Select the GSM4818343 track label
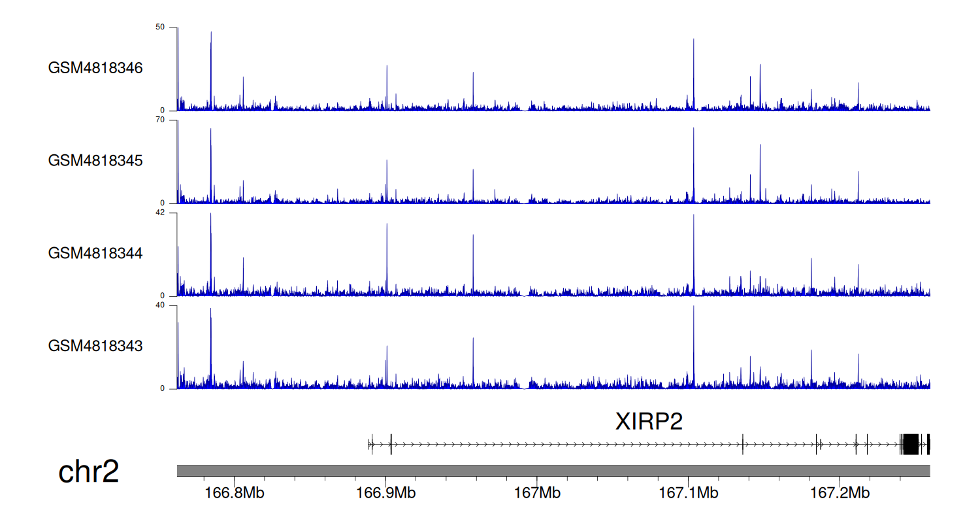The height and width of the screenshot is (510, 980). [95, 346]
